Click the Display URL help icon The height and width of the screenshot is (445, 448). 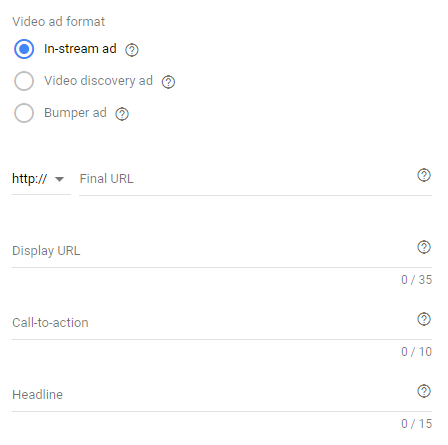(x=424, y=247)
